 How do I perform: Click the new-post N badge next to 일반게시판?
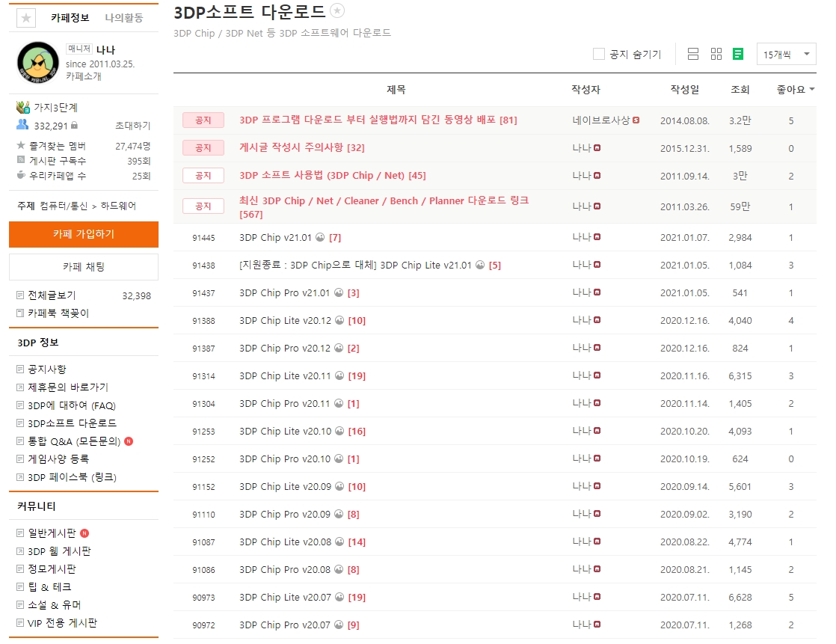84,533
